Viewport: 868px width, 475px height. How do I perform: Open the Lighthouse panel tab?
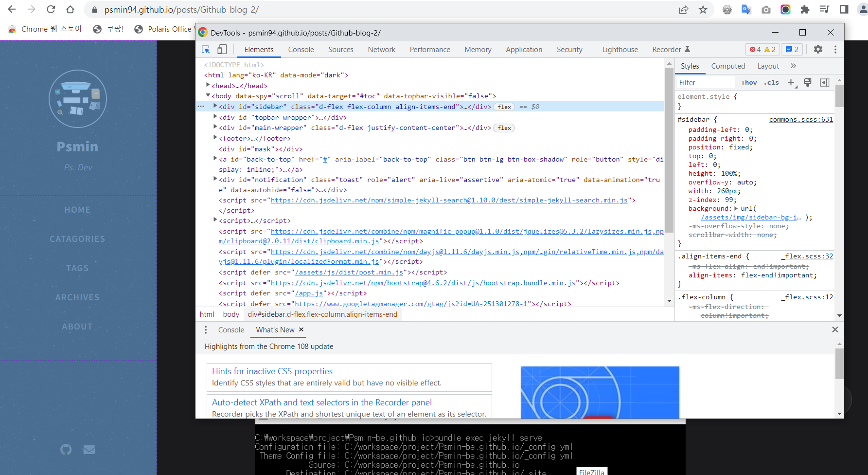(620, 50)
